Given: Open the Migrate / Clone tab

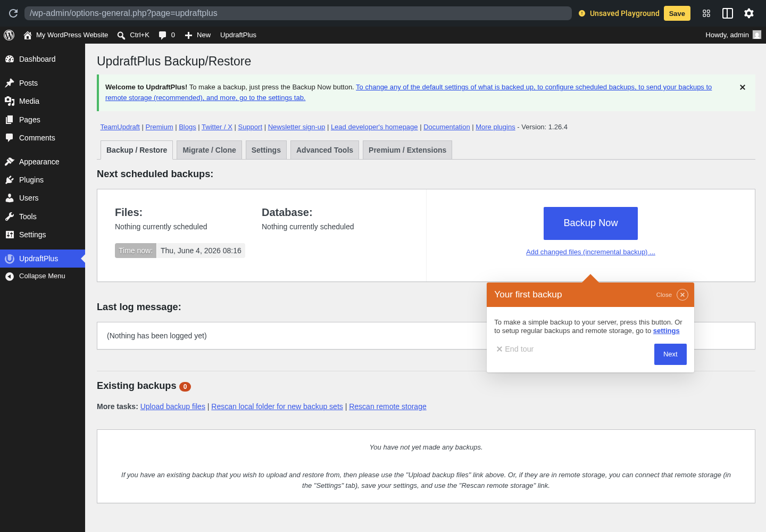Looking at the screenshot, I should click(209, 150).
